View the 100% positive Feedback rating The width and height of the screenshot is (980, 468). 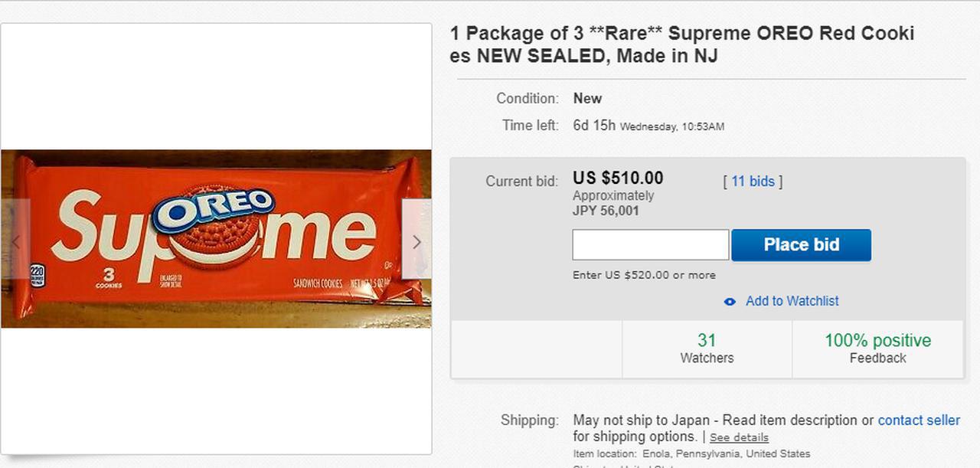877,349
